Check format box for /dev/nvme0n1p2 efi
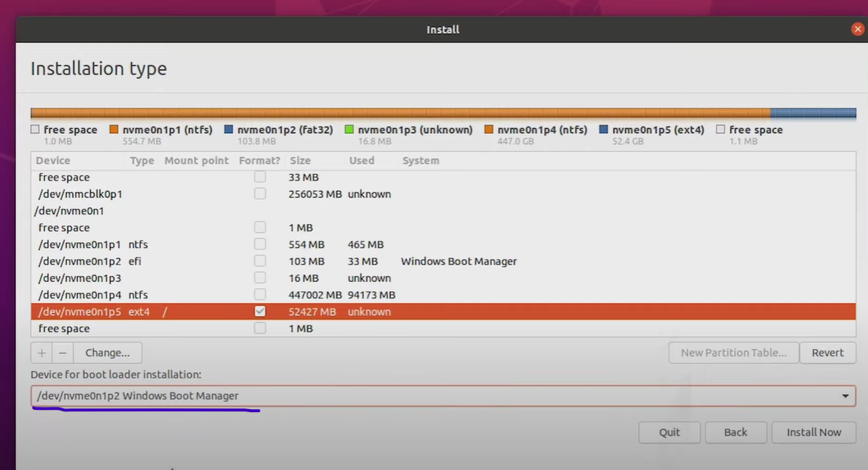 pyautogui.click(x=259, y=261)
